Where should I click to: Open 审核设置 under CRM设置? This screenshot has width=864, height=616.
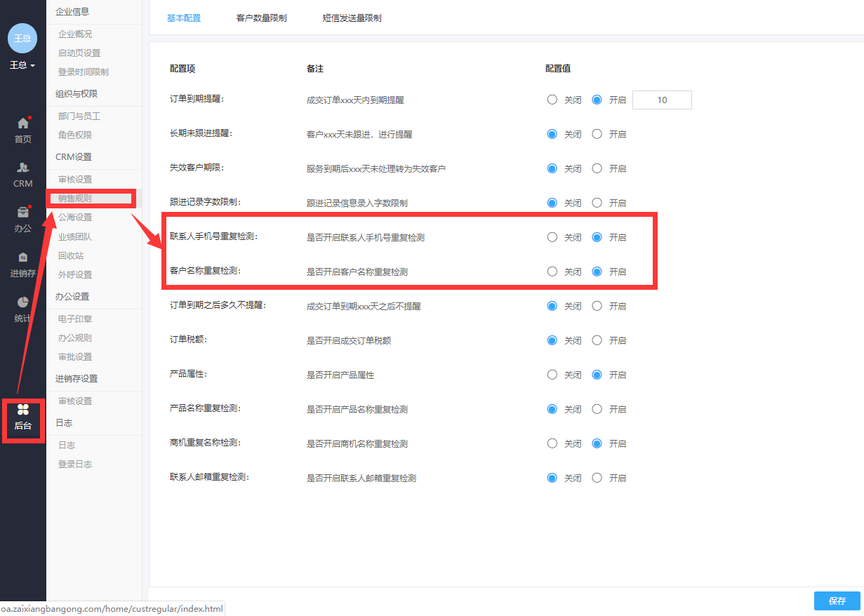point(75,179)
